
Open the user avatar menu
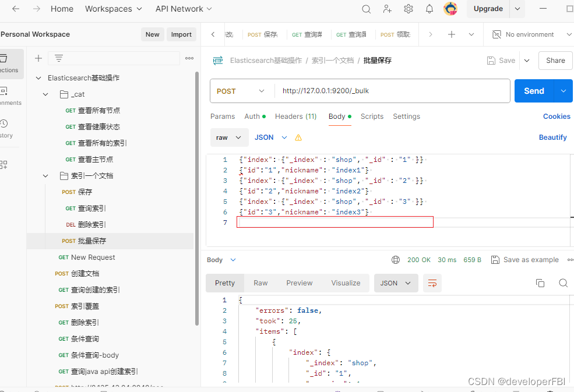450,9
